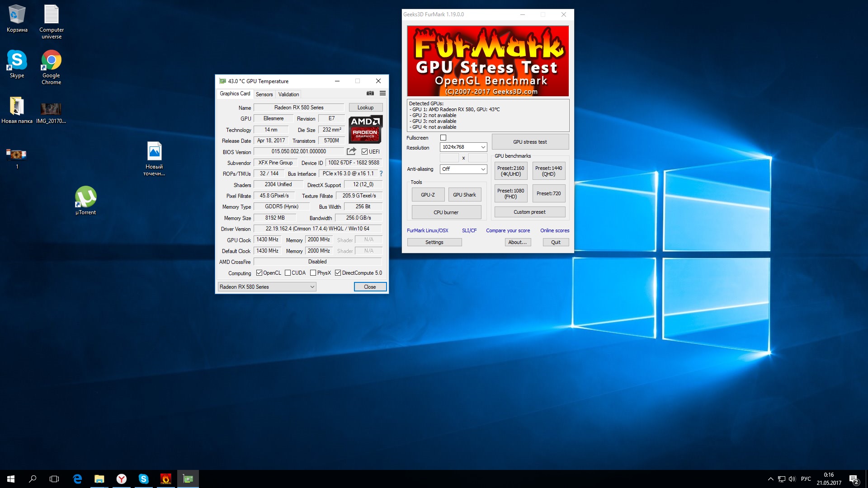Image resolution: width=868 pixels, height=488 pixels.
Task: Enable the Fullscreen checkbox in FurMark
Action: tap(443, 138)
